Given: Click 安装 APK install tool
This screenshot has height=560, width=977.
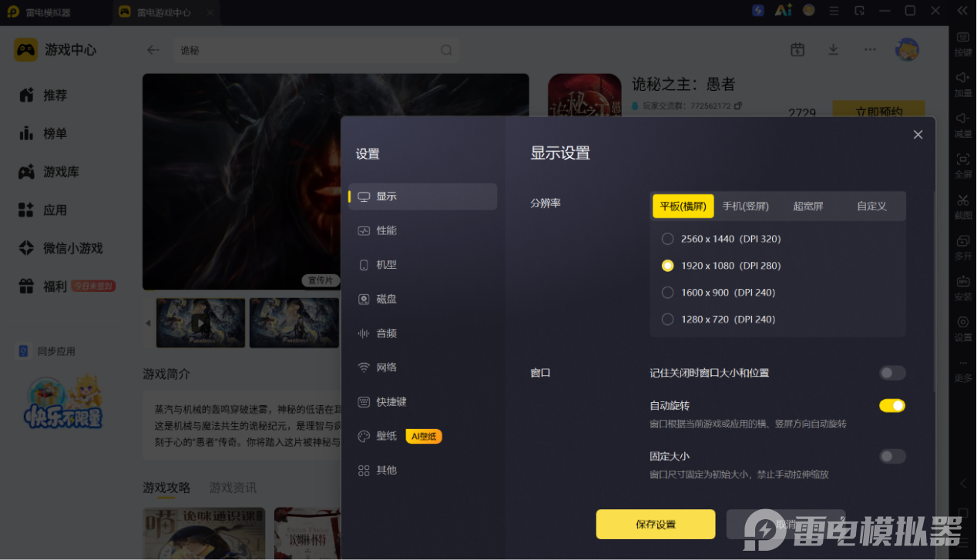Looking at the screenshot, I should [x=963, y=287].
